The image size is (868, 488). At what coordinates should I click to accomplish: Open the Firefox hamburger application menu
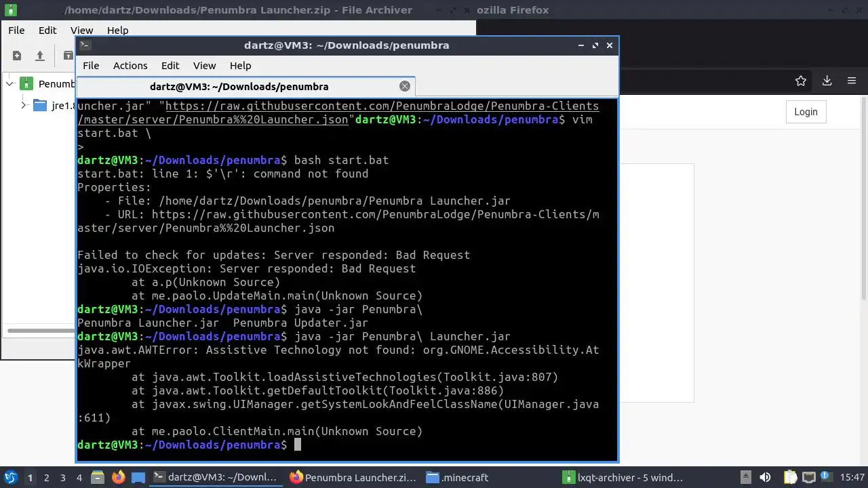point(852,81)
